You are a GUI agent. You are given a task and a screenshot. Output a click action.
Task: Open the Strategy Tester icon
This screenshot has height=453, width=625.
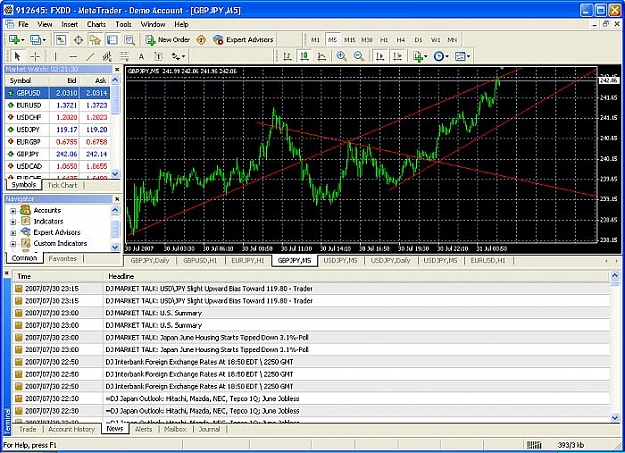[129, 39]
